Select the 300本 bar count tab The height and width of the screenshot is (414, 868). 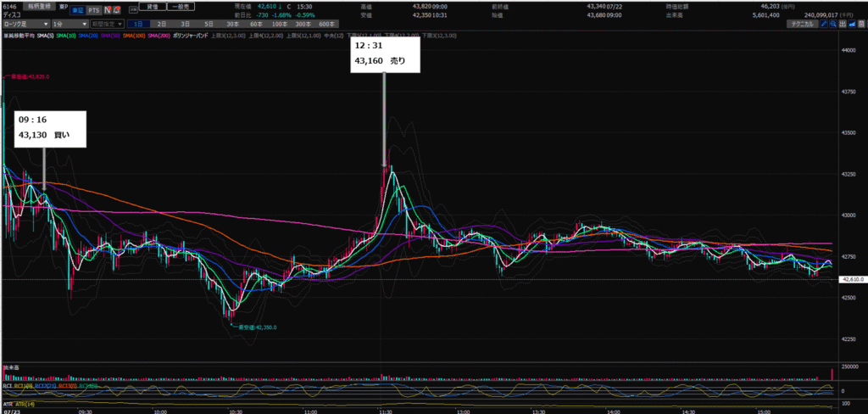coord(303,24)
